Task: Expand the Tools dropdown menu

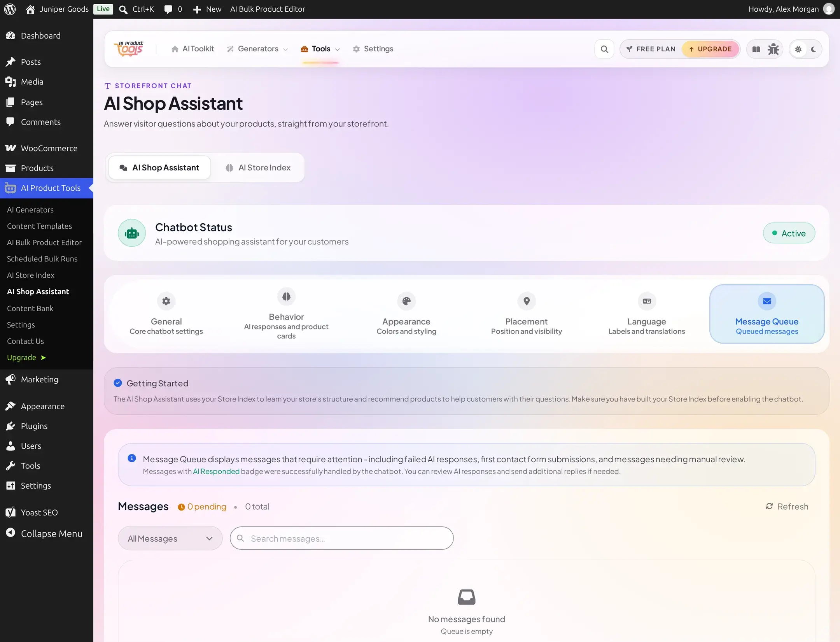Action: pyautogui.click(x=320, y=49)
